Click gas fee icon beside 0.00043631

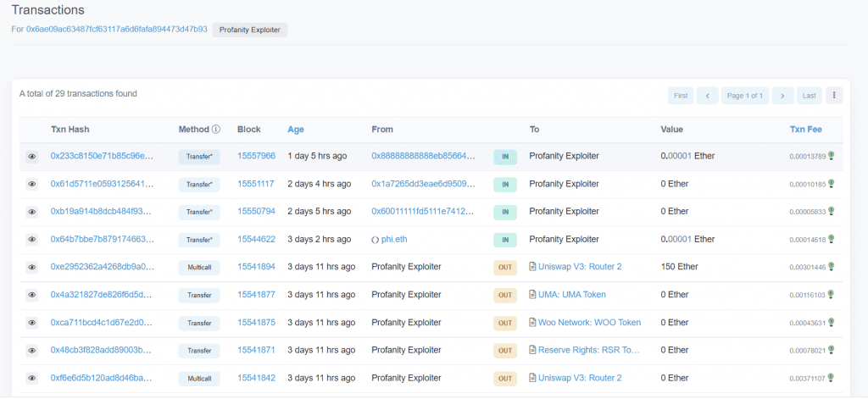(x=831, y=322)
